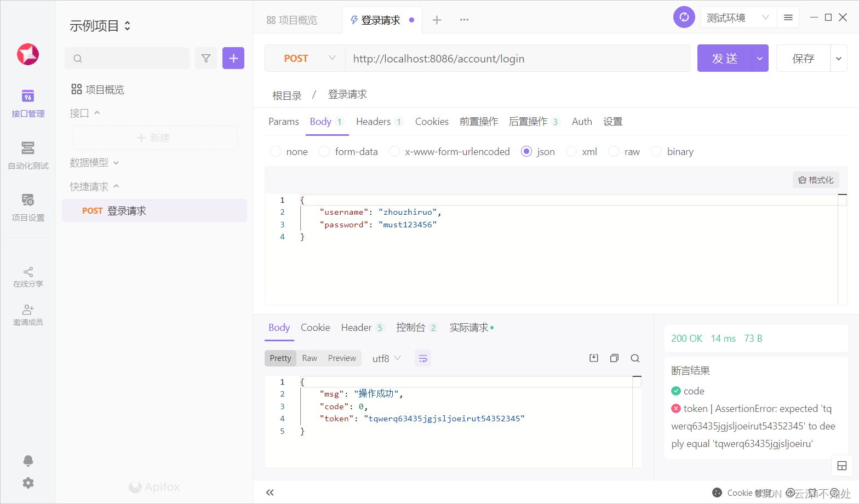Image resolution: width=859 pixels, height=504 pixels.
Task: Open notifications bell
Action: (28, 461)
